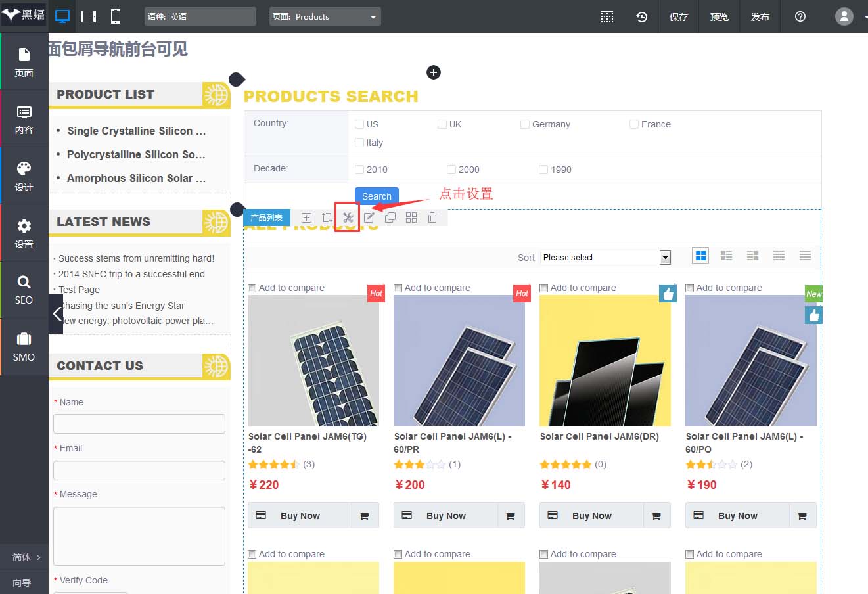Check the US country checkbox
Image resolution: width=868 pixels, height=594 pixels.
(359, 124)
